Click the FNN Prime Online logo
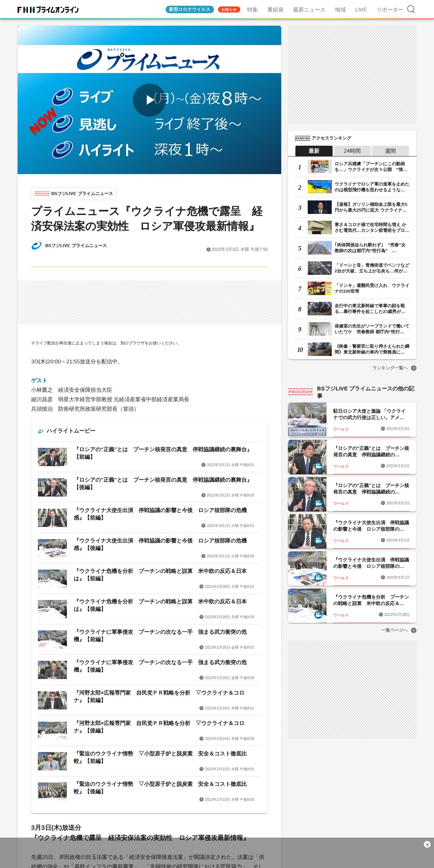434x868 pixels. coord(48,9)
